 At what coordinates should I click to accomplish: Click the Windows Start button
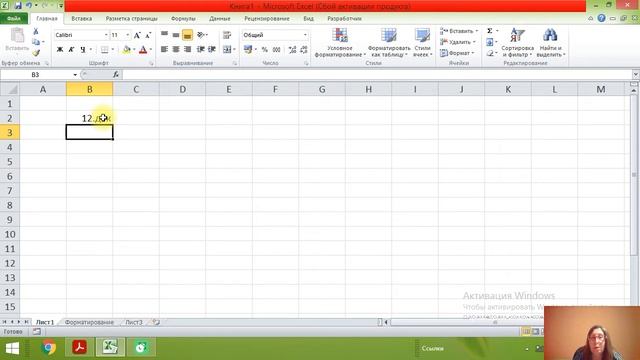[x=12, y=348]
